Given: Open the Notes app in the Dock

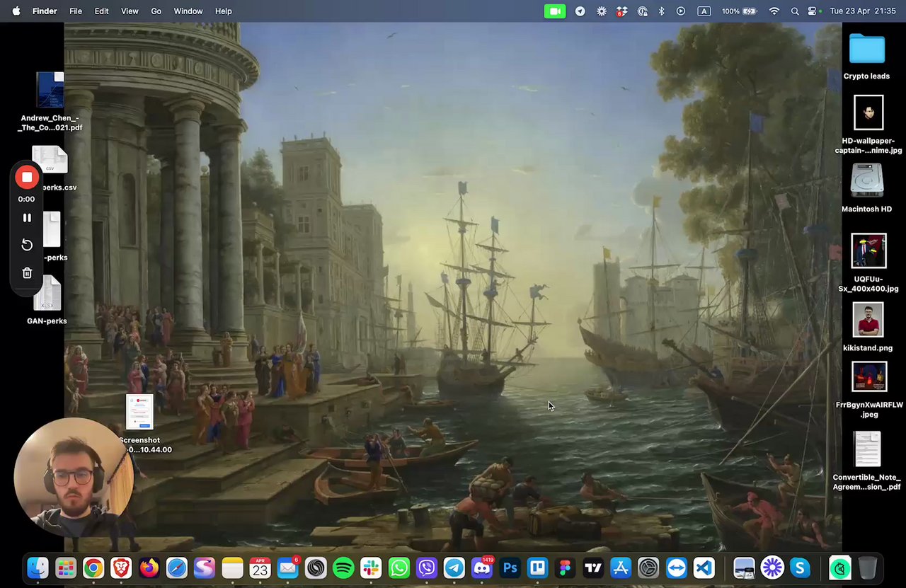Looking at the screenshot, I should tap(232, 567).
